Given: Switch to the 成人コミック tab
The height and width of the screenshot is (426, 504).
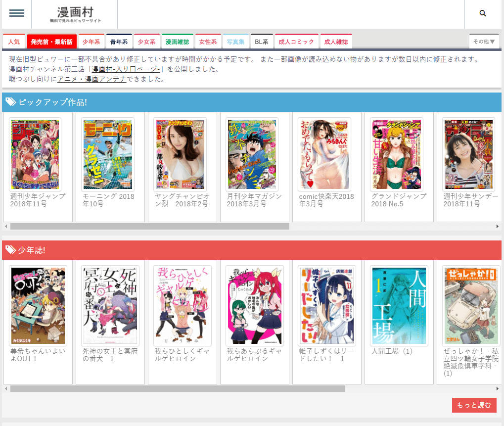Looking at the screenshot, I should click(x=296, y=42).
